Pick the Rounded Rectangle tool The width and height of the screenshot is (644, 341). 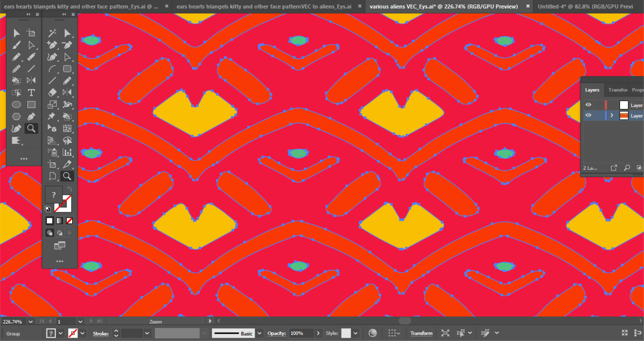coord(67,69)
